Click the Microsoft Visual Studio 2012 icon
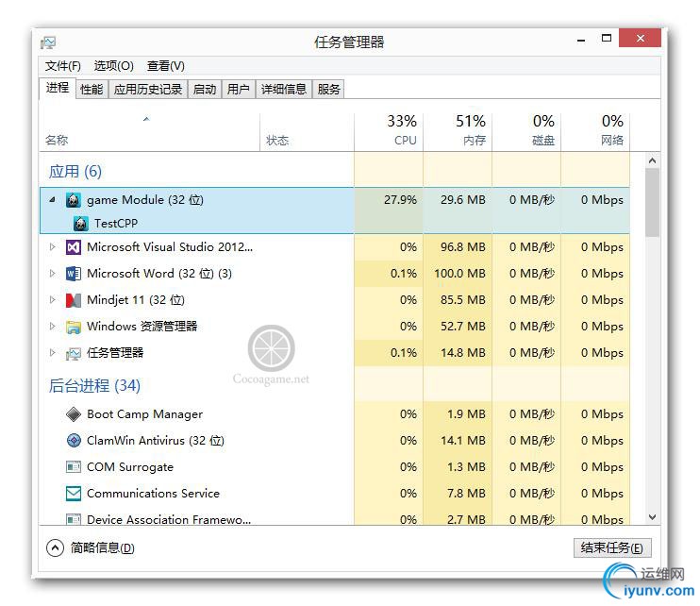700x606 pixels. click(x=74, y=247)
